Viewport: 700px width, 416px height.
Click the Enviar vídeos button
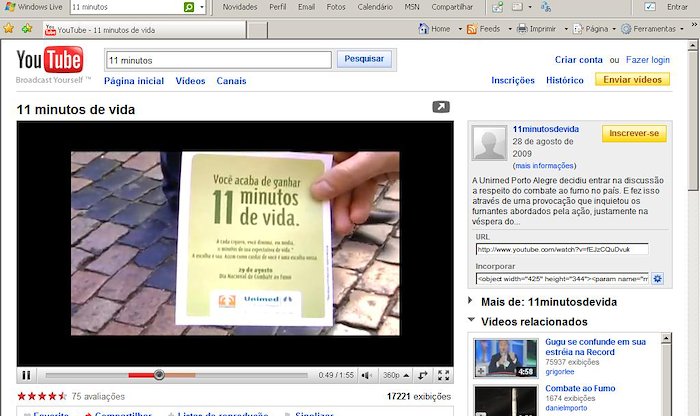(632, 79)
